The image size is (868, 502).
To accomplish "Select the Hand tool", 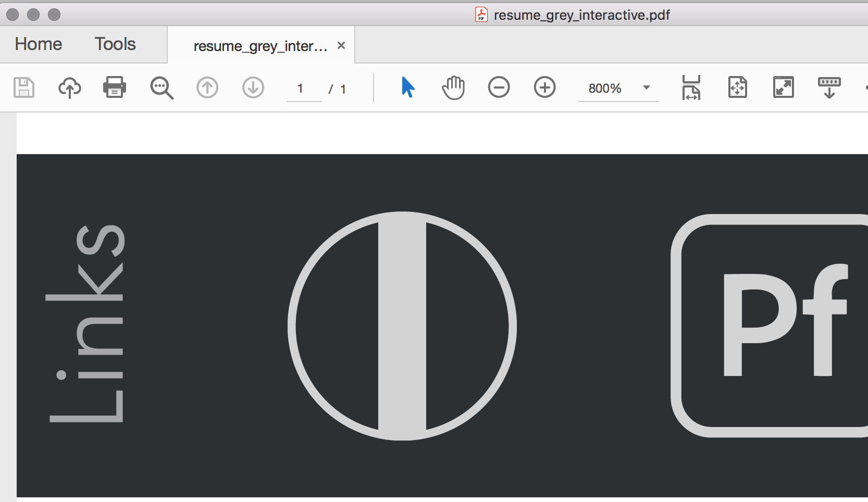I will (x=453, y=87).
